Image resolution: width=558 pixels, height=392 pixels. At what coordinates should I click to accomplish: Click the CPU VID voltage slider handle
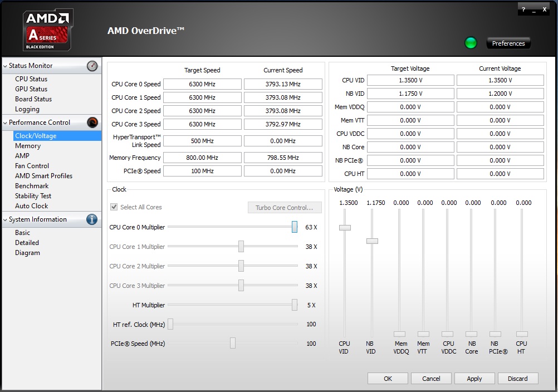(x=345, y=228)
